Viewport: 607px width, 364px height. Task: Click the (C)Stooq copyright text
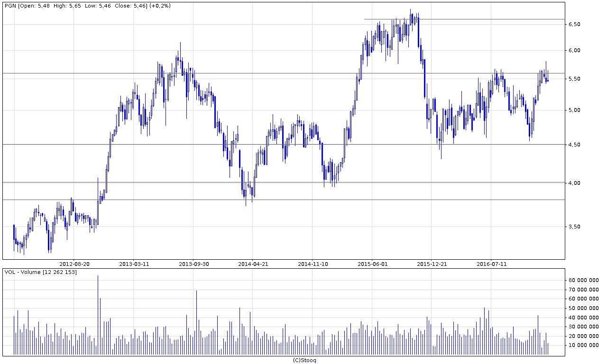point(304,360)
